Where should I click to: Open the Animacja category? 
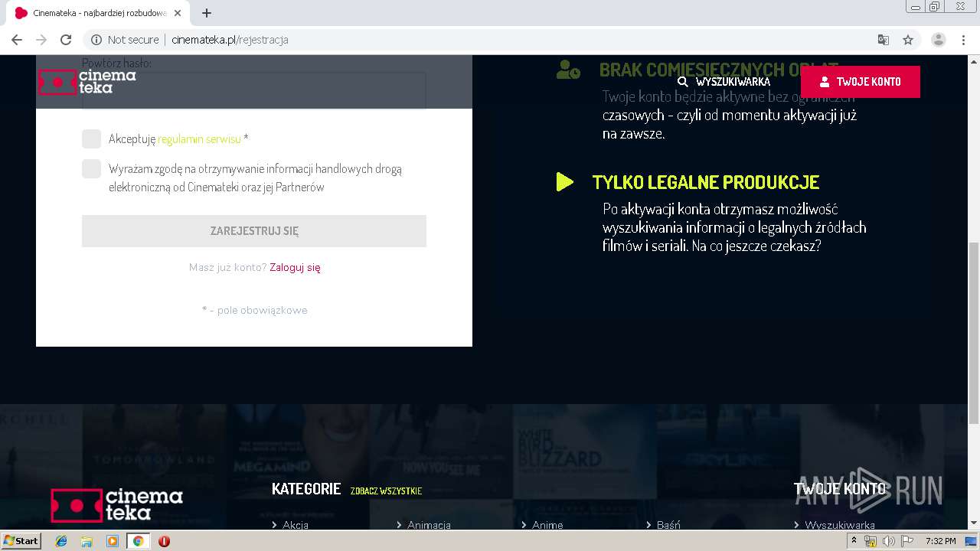[x=429, y=525]
